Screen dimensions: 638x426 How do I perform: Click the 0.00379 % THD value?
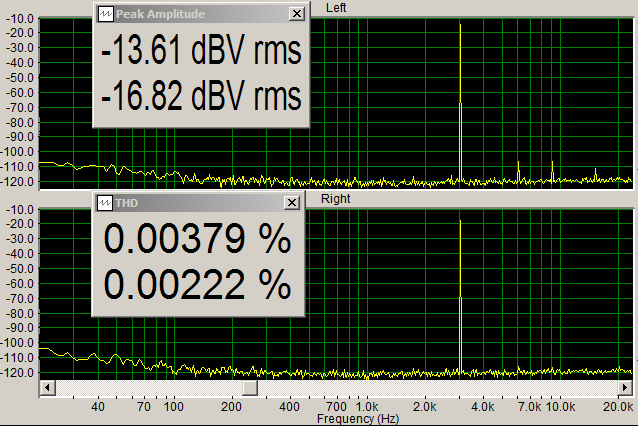pos(198,238)
